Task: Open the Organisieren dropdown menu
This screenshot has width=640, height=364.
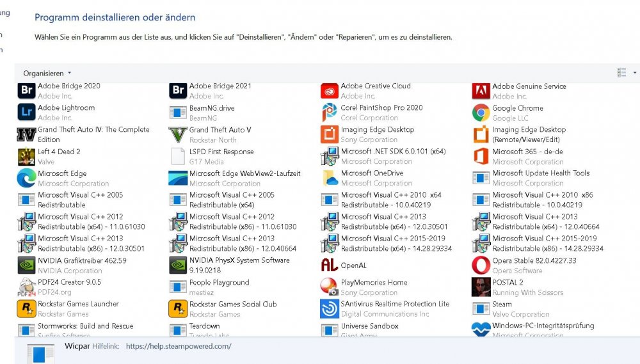Action: click(x=47, y=74)
